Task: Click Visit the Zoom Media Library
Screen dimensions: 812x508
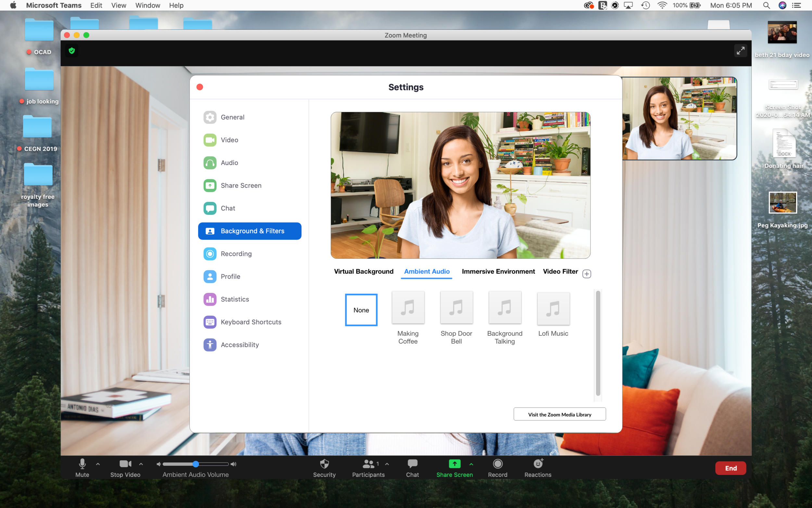Action: 560,414
